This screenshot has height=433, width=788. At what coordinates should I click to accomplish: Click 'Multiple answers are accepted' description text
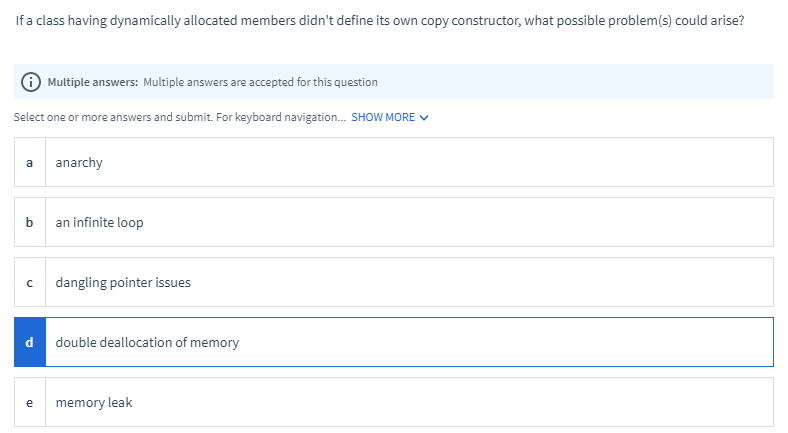click(x=260, y=82)
